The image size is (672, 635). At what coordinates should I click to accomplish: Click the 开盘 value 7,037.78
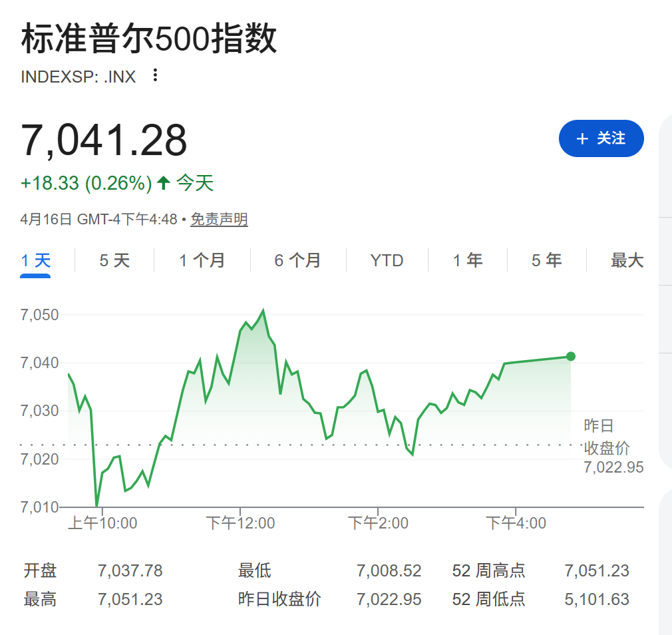pyautogui.click(x=130, y=570)
